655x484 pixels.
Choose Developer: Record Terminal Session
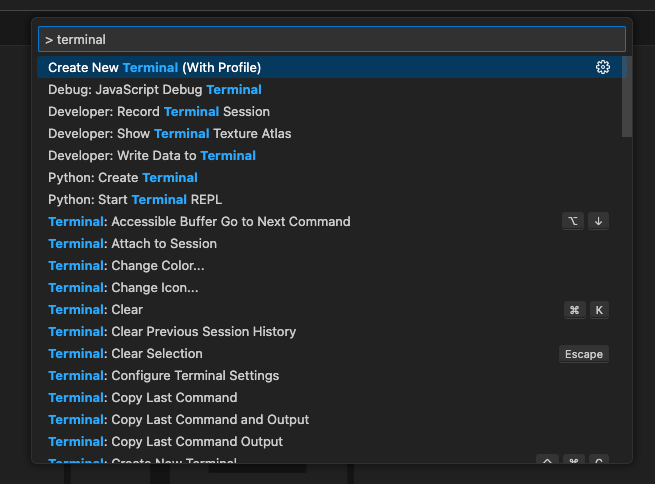[332, 111]
